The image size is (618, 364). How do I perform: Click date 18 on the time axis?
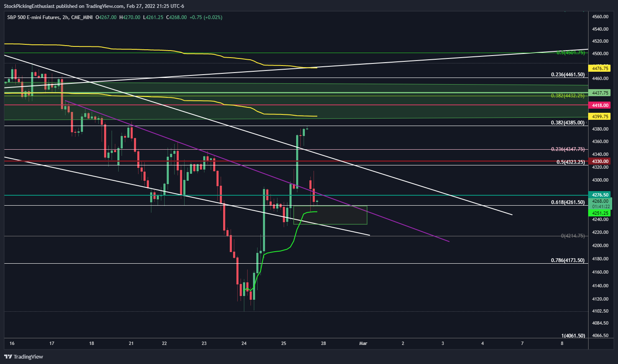coord(91,343)
